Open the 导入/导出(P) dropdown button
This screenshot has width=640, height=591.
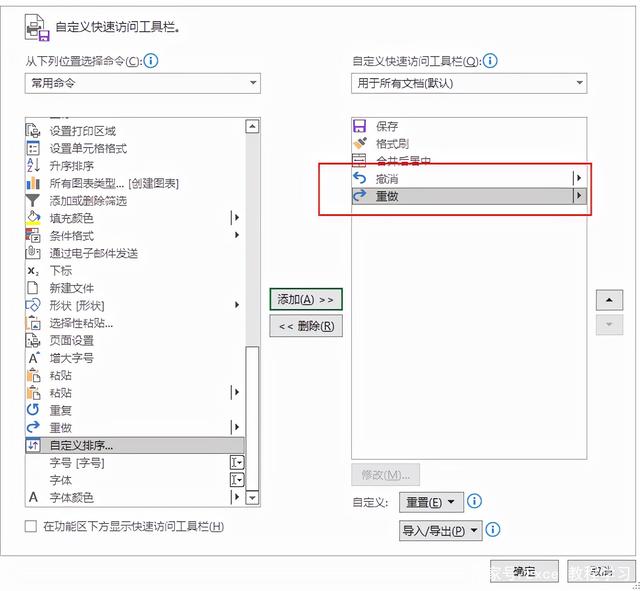pyautogui.click(x=440, y=531)
